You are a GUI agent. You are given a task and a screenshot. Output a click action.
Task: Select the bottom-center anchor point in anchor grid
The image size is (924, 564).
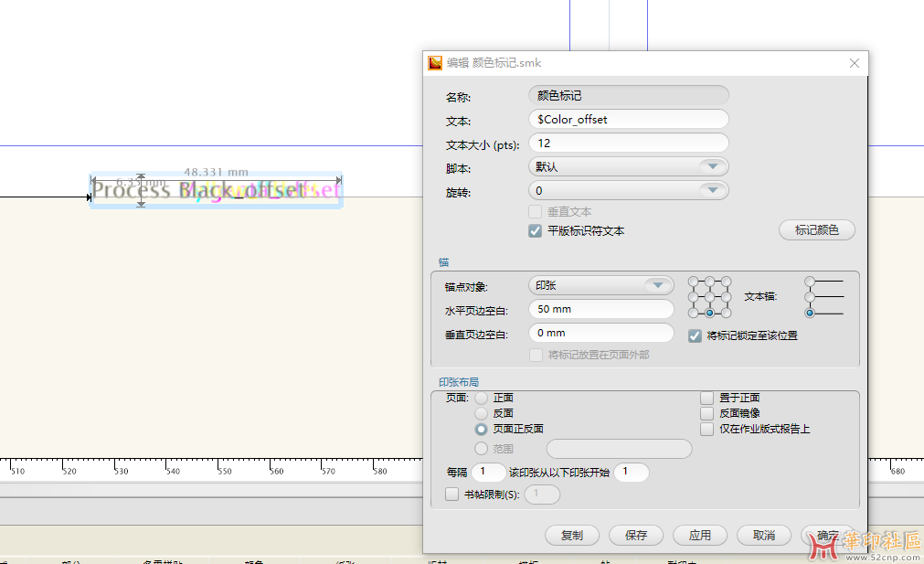[x=709, y=313]
